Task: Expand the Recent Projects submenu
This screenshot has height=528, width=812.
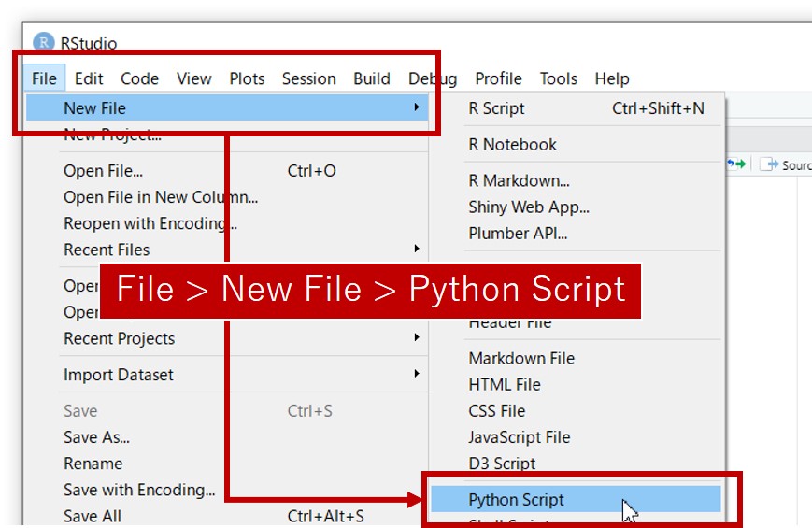Action: tap(416, 338)
